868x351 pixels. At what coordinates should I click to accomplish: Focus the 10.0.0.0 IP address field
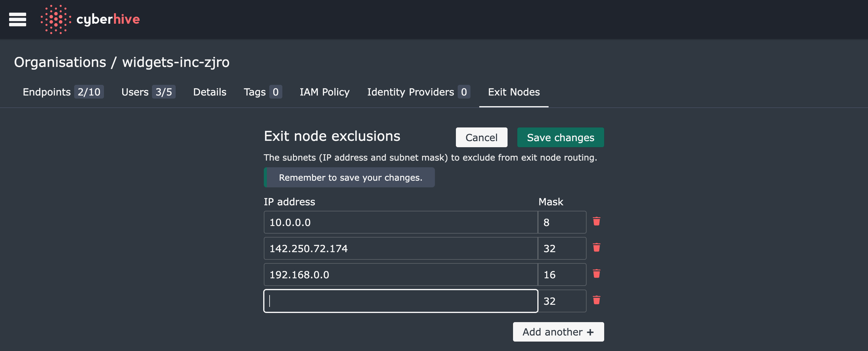pyautogui.click(x=400, y=222)
